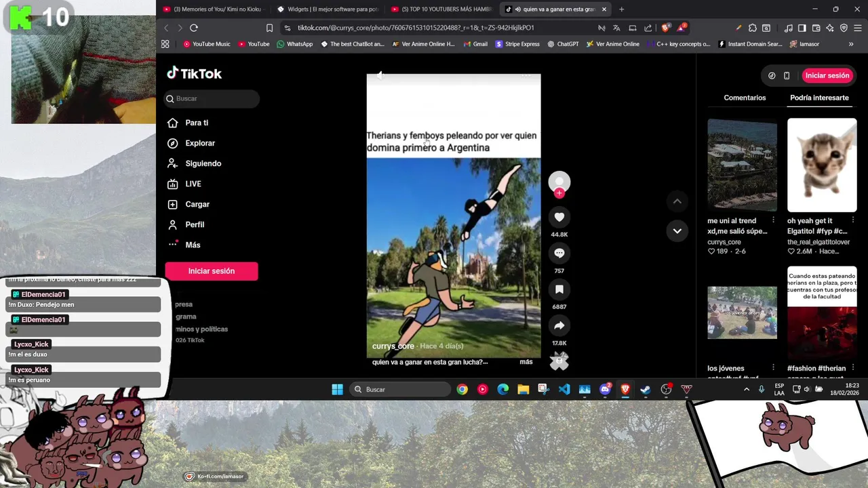Switch to the Comentarios tab
The image size is (868, 488).
click(745, 98)
